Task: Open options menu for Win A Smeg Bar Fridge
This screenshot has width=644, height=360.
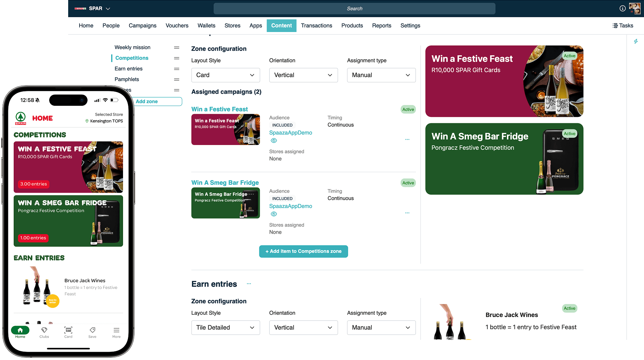Action: point(407,213)
